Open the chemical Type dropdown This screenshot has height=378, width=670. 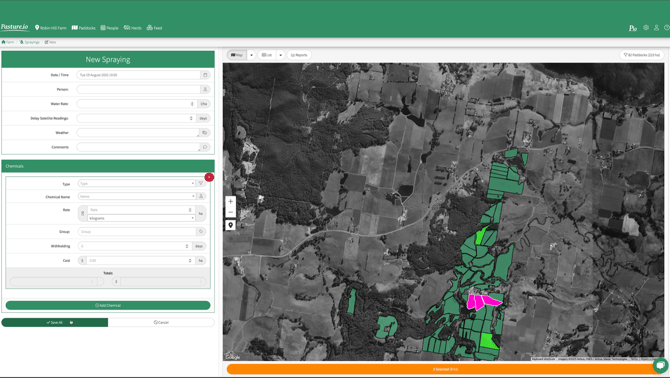(137, 183)
